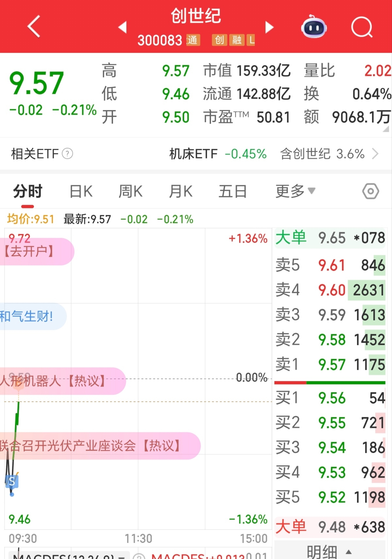
Task: Tap the 创 badge beside stock code
Action: pyautogui.click(x=220, y=40)
